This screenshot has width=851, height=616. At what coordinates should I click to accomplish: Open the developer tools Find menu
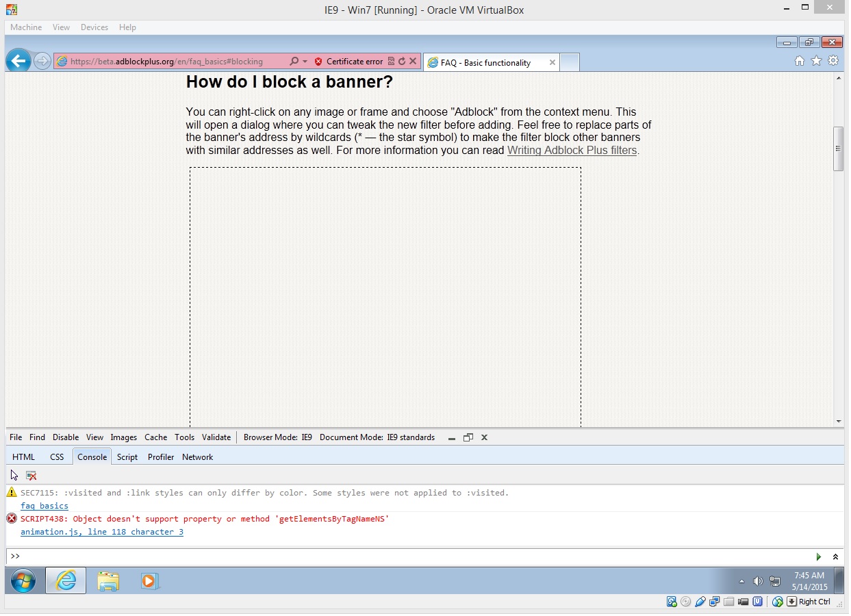[37, 437]
